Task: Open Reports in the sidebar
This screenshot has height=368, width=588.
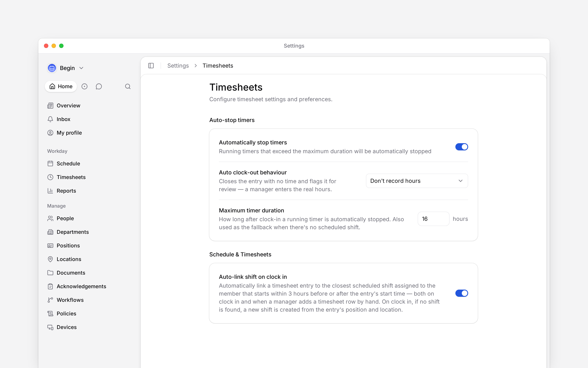Action: coord(66,191)
